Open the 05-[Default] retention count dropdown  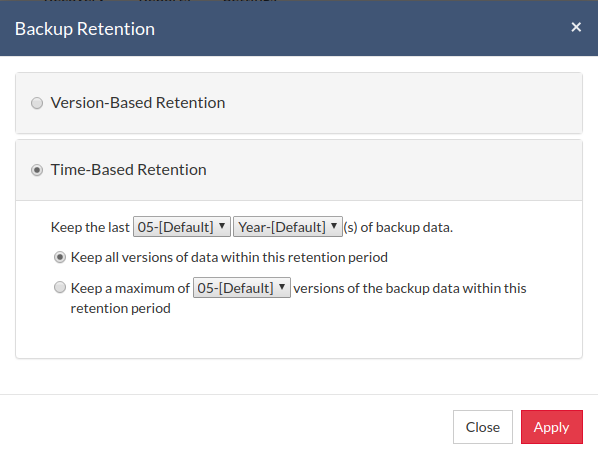tap(182, 227)
